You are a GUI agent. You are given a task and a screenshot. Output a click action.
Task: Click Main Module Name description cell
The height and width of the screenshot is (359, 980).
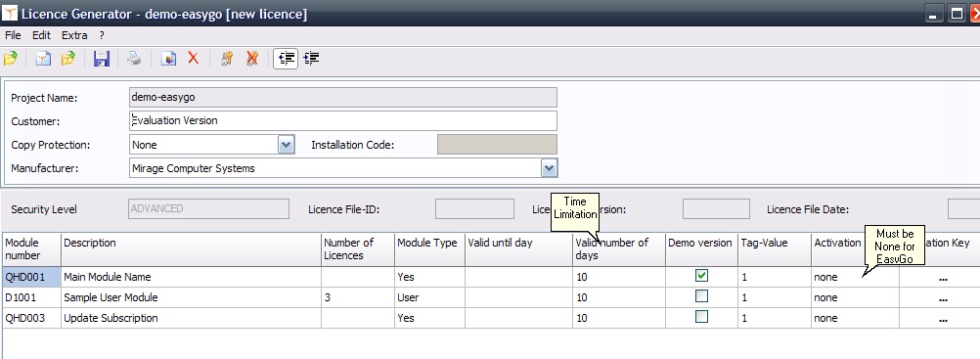(x=192, y=277)
